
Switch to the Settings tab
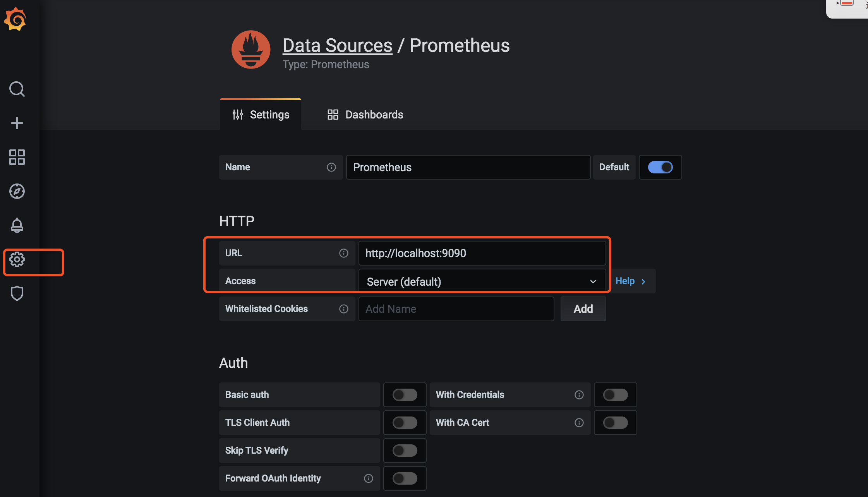[x=261, y=115]
